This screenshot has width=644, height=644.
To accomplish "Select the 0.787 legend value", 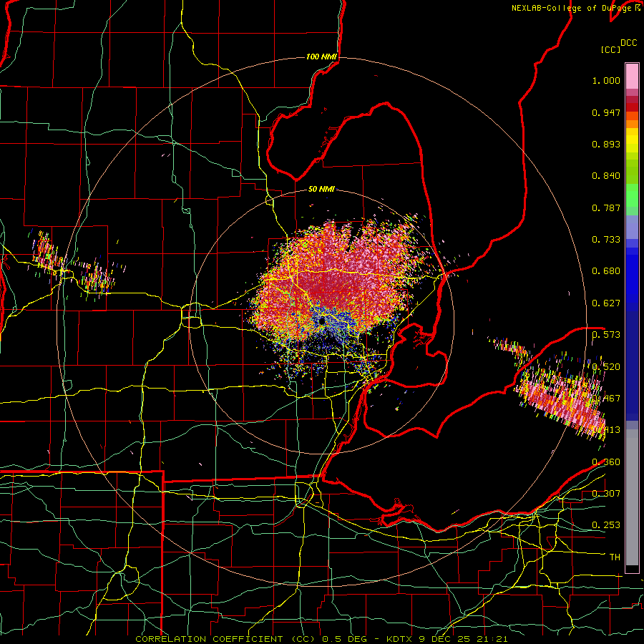I will (x=606, y=208).
